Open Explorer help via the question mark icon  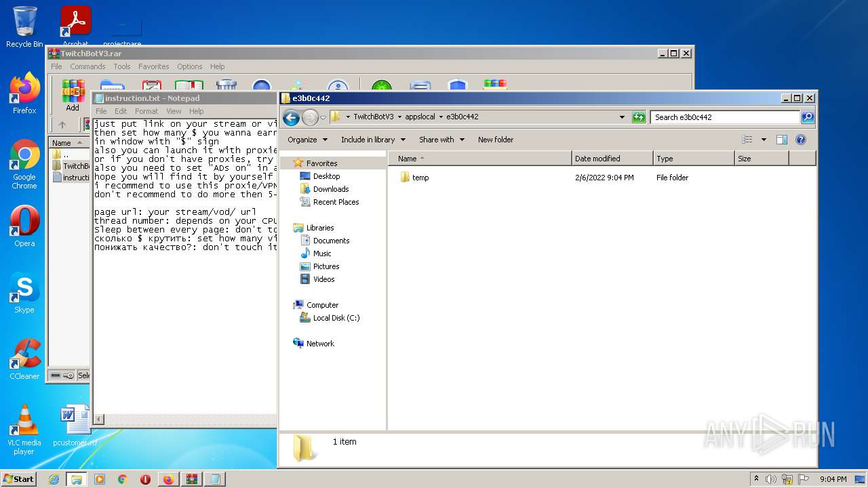tap(800, 140)
